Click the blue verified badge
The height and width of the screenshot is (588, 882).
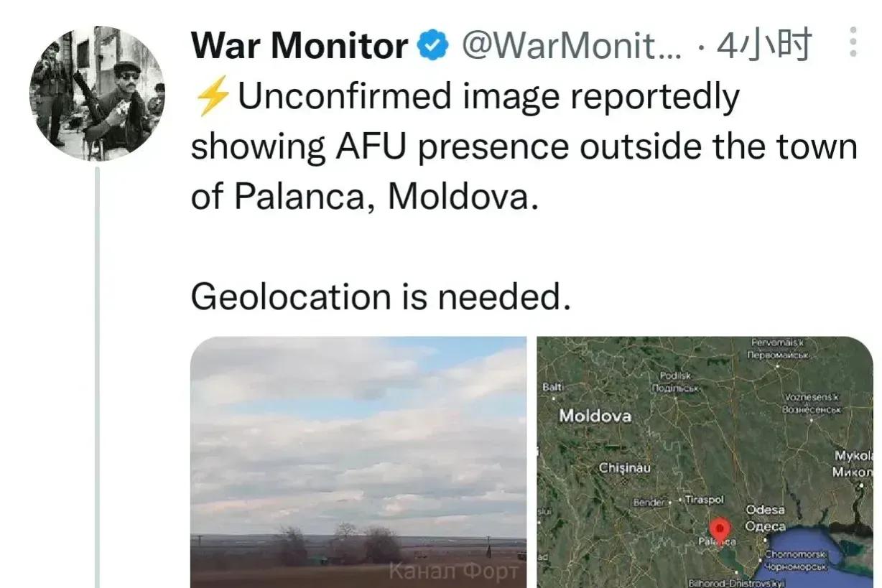pos(434,47)
